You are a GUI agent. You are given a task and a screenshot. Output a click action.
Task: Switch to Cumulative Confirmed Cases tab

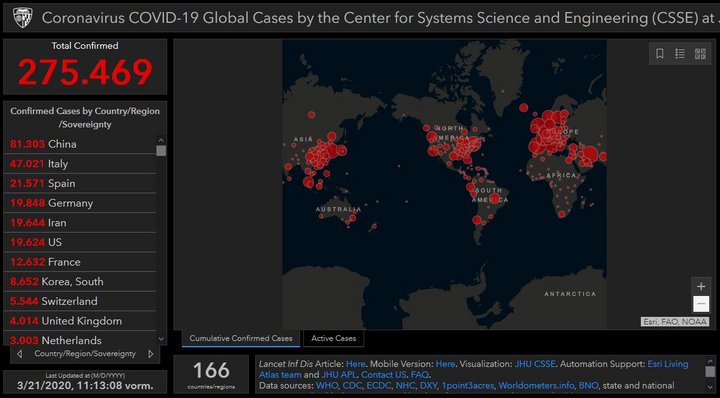tap(241, 338)
